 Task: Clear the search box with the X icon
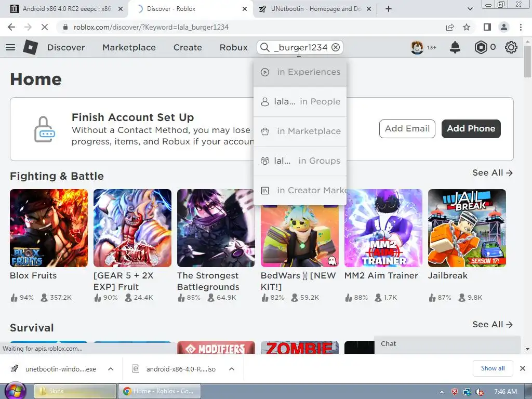(x=336, y=47)
